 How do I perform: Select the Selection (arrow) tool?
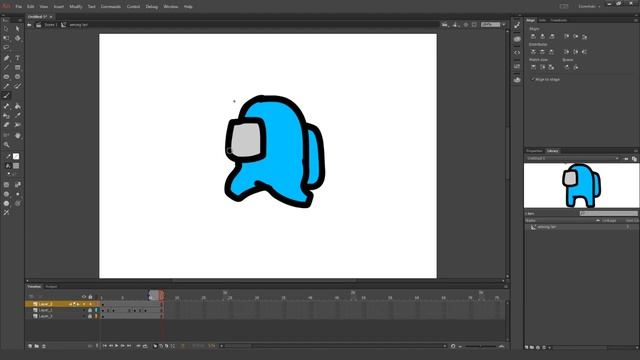coord(6,29)
